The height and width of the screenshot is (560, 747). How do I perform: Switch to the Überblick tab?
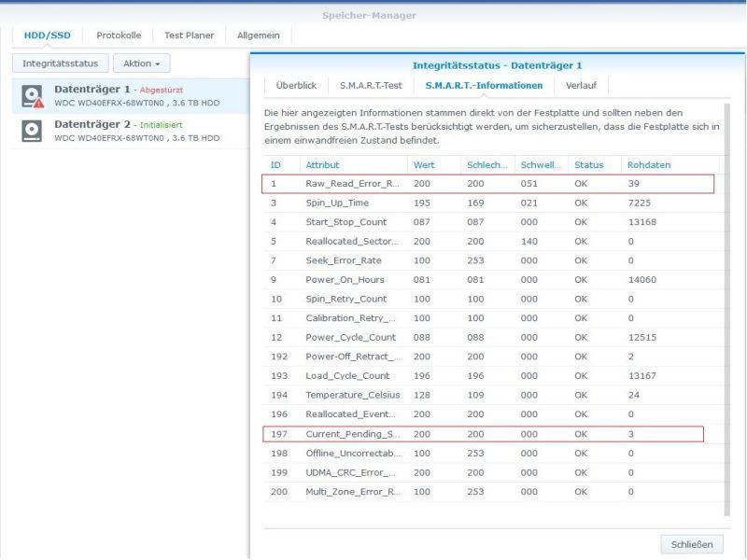tap(296, 85)
